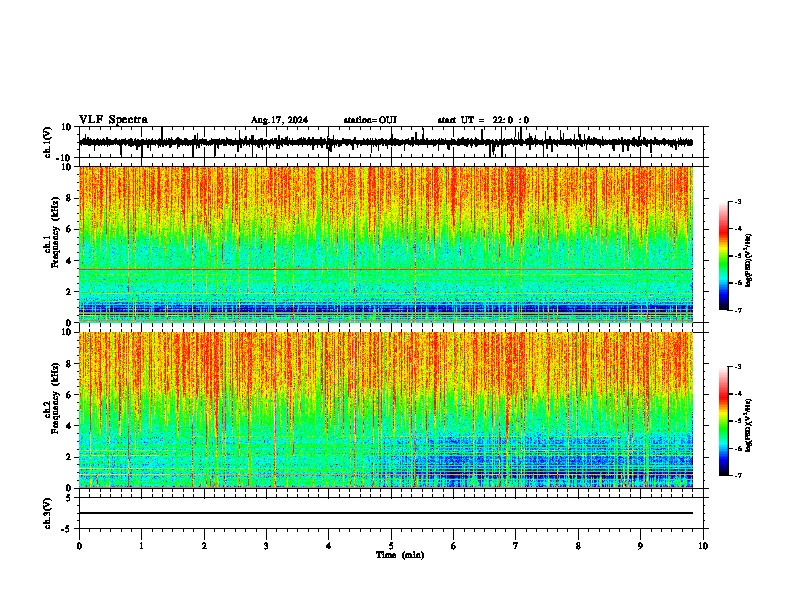Select the "Aug.17, 2024" date label
The height and width of the screenshot is (612, 792).
pos(279,120)
